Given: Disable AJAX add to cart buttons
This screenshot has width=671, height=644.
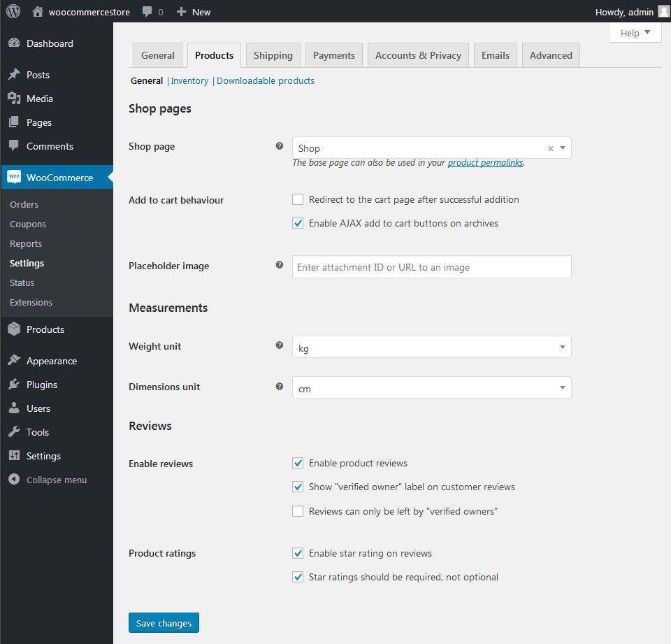Looking at the screenshot, I should (298, 222).
